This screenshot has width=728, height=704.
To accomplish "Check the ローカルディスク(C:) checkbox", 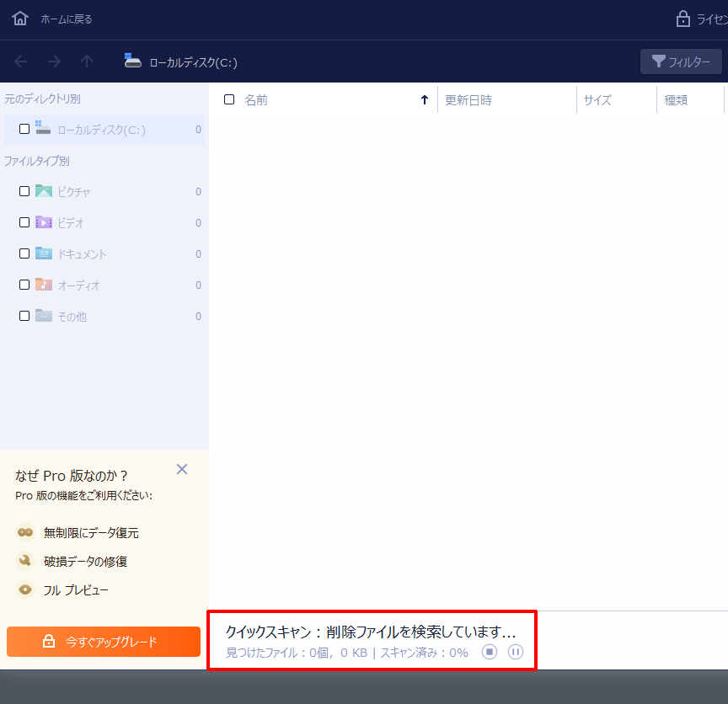I will (24, 130).
